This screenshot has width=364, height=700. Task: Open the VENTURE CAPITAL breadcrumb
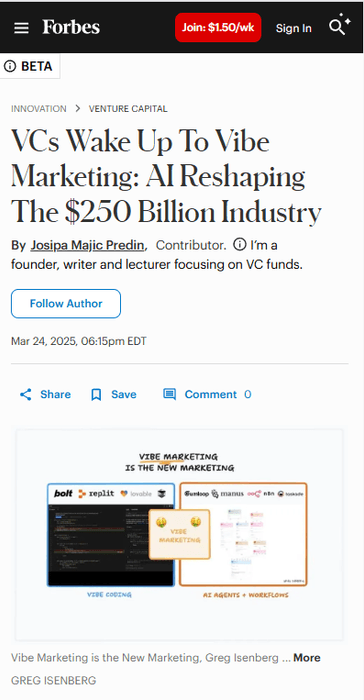click(x=128, y=108)
